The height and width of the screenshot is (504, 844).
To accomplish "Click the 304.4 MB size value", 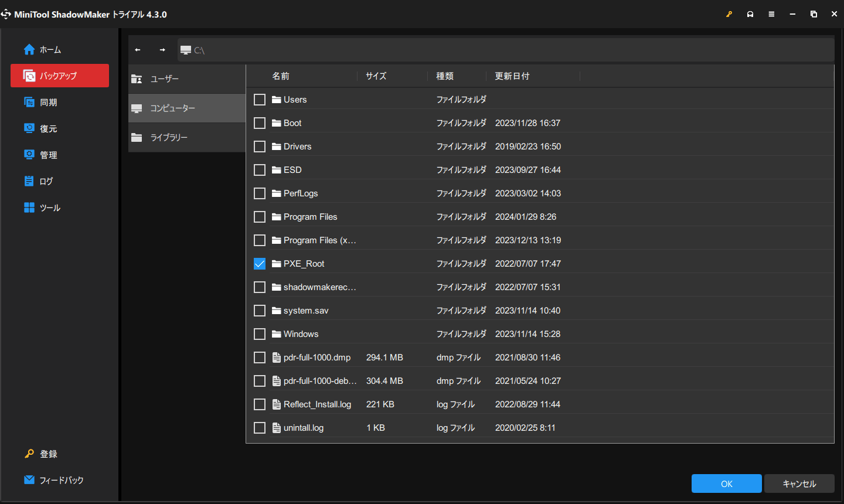I will tap(384, 381).
